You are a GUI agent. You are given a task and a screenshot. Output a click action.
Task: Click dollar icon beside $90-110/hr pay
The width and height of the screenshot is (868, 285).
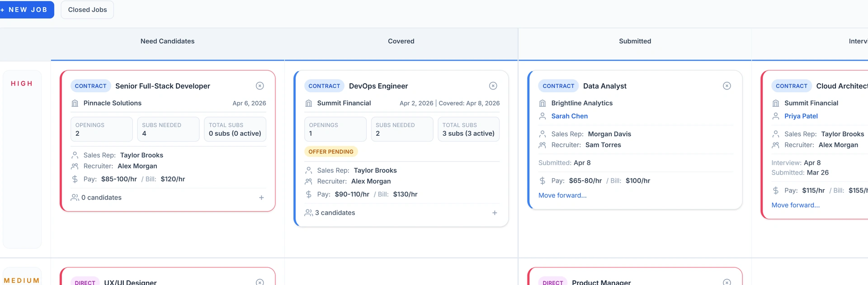pos(309,195)
